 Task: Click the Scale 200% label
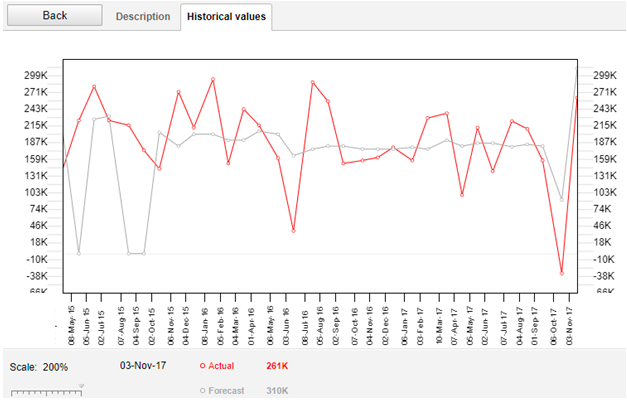(x=41, y=367)
